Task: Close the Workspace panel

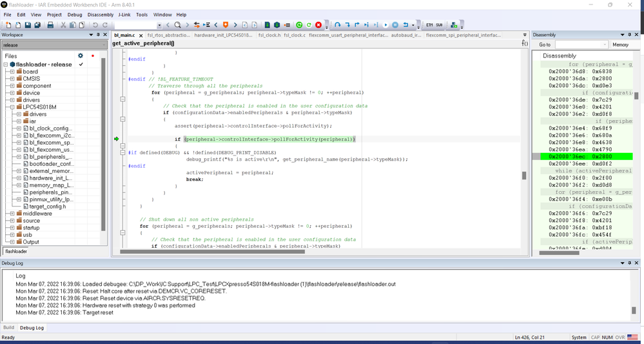Action: pyautogui.click(x=105, y=35)
